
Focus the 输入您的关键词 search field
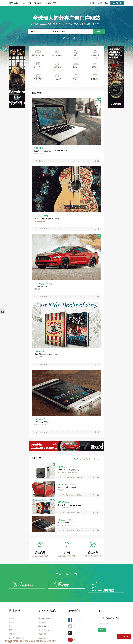point(72,32)
